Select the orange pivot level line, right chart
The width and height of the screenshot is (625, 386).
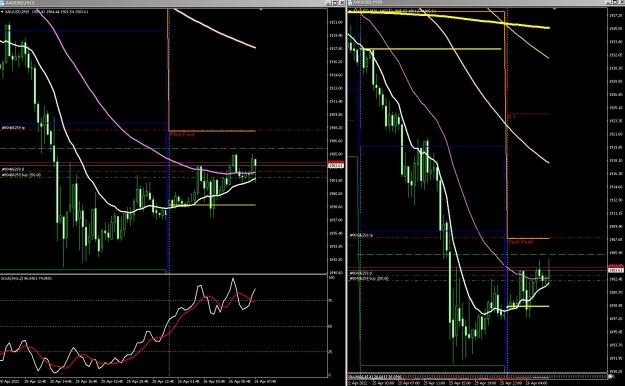tap(528, 238)
